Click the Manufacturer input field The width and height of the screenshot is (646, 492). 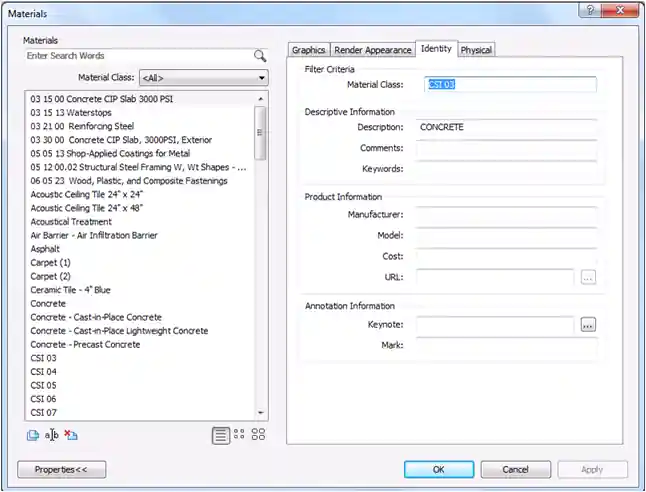pos(506,215)
